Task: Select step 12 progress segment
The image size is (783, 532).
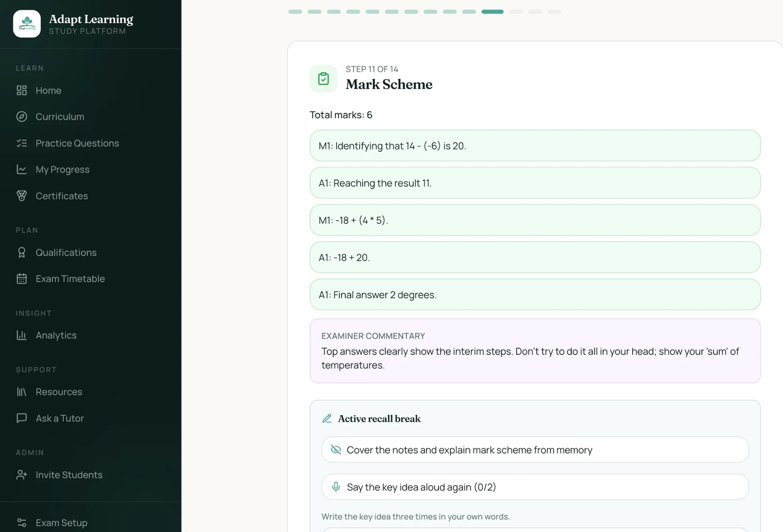Action: pyautogui.click(x=516, y=11)
